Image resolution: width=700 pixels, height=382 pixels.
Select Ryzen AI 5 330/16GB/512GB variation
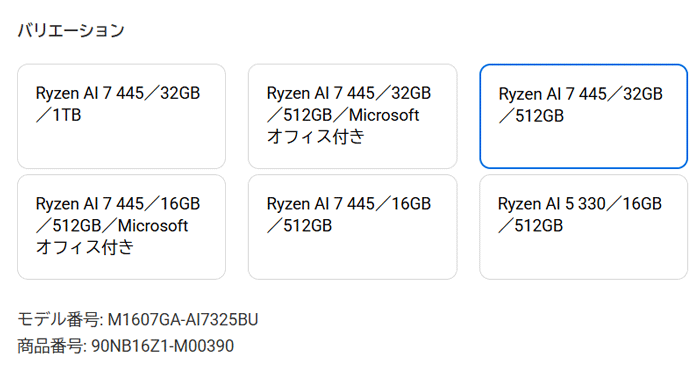583,227
